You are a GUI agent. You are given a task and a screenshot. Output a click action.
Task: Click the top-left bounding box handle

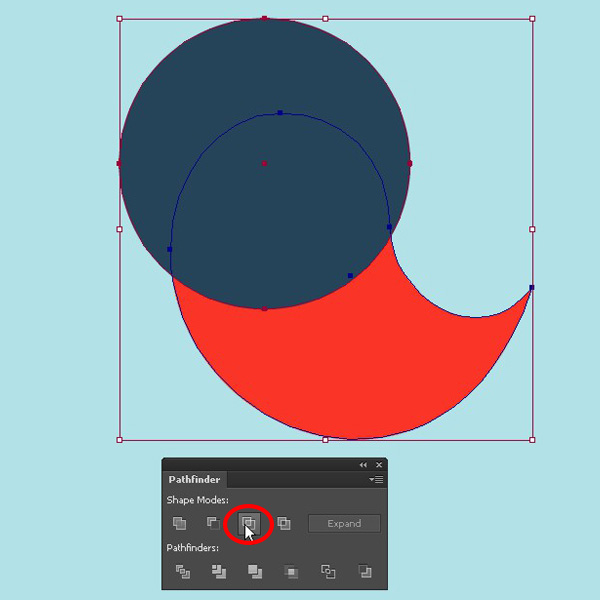119,19
